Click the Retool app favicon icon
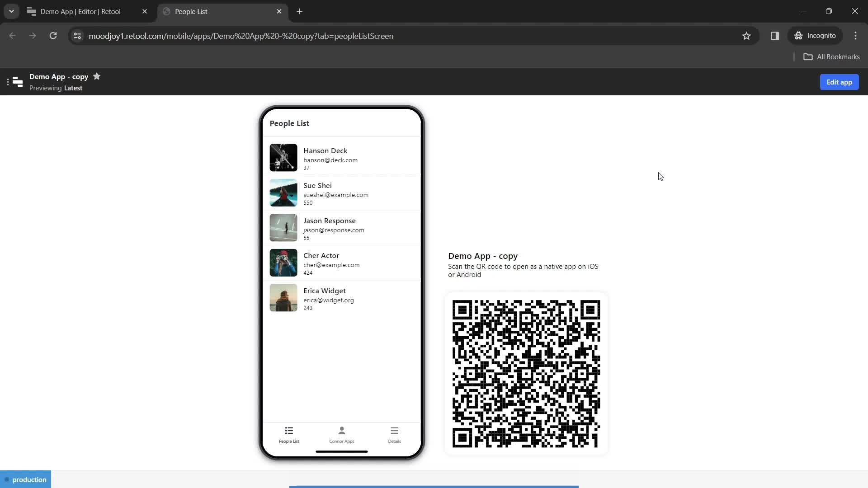Viewport: 868px width, 488px height. pos(30,11)
